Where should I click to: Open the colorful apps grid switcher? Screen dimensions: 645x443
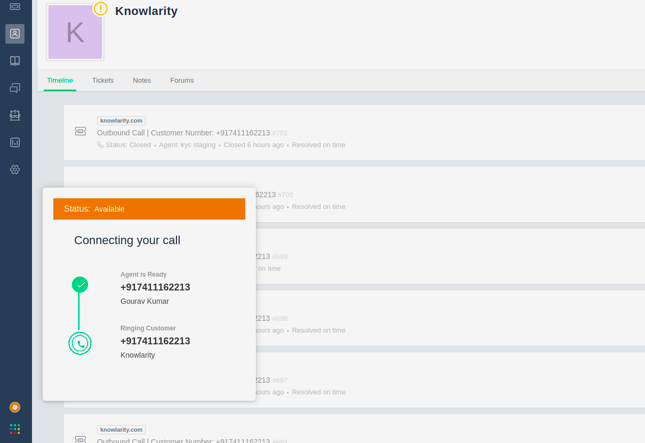[15, 429]
